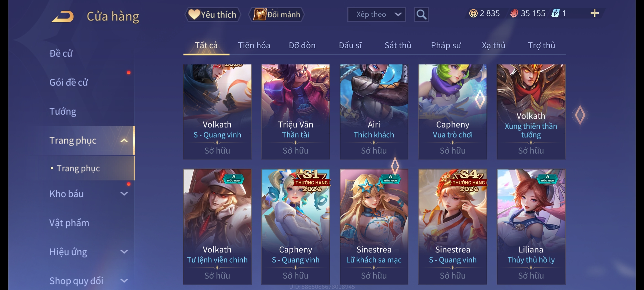Tap the red ruby gem icon
The image size is (644, 290).
(x=514, y=13)
